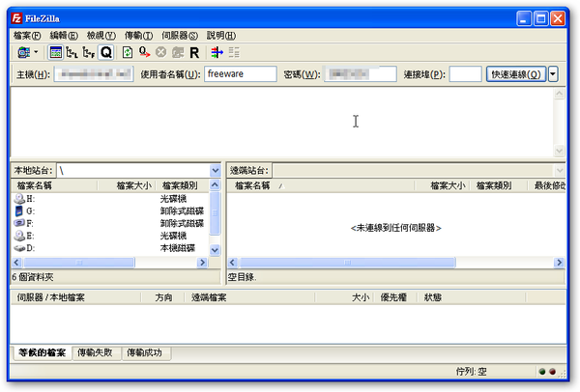Viewport: 580px width, 392px height.
Task: Expand the quickconnect history dropdown arrow
Action: pyautogui.click(x=553, y=74)
